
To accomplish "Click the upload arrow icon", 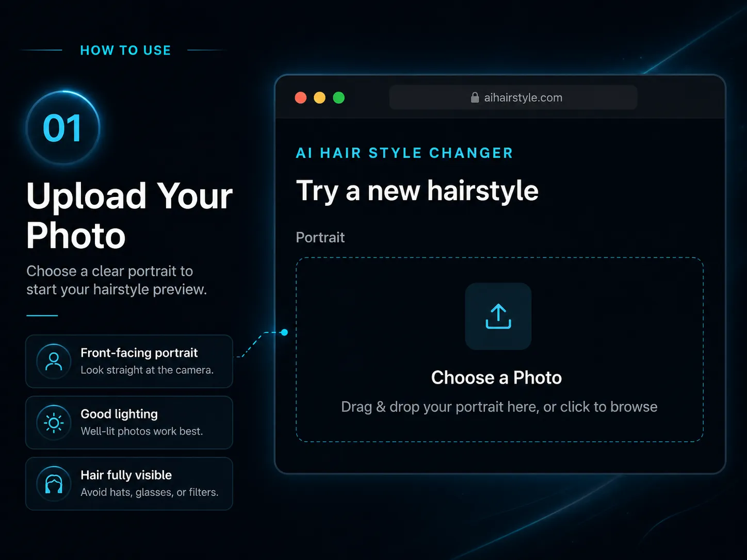I will coord(498,316).
